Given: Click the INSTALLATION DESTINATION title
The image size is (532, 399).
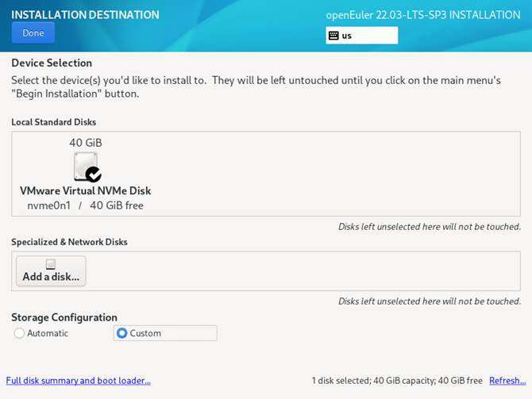Looking at the screenshot, I should (x=85, y=15).
